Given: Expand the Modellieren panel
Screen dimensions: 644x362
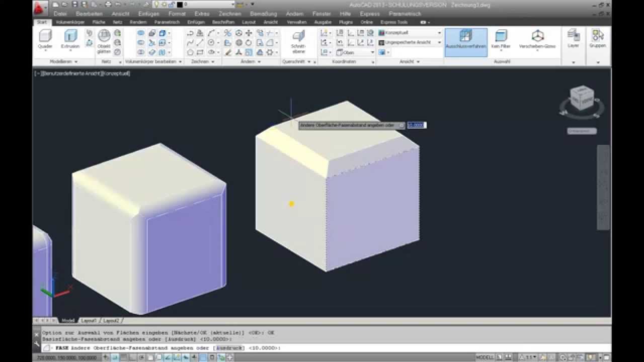Looking at the screenshot, I should point(63,61).
